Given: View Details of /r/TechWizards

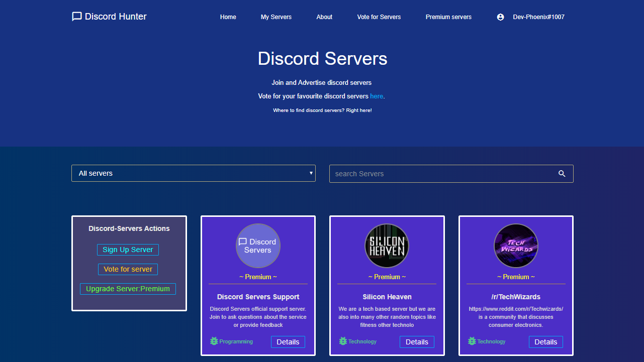Looking at the screenshot, I should (x=546, y=342).
